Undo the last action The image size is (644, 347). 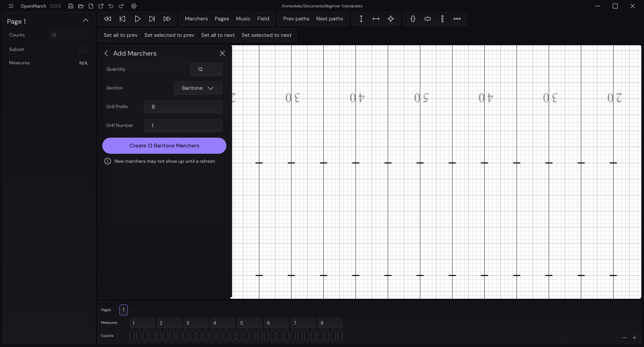pos(111,6)
